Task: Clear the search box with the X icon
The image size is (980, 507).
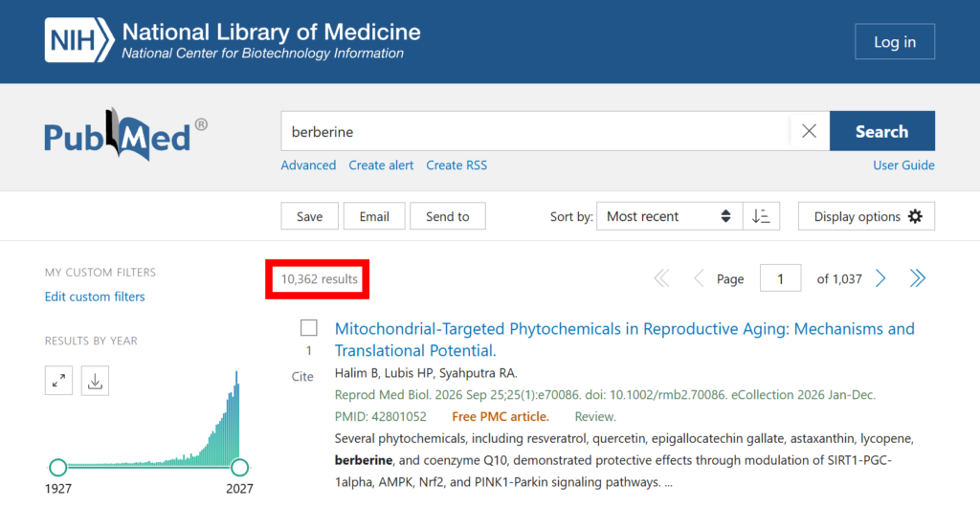Action: coord(810,131)
